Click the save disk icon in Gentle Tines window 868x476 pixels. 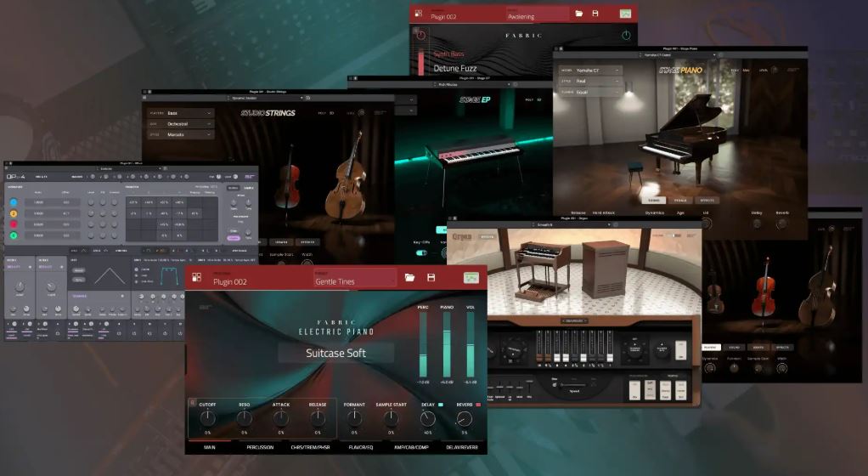[431, 277]
